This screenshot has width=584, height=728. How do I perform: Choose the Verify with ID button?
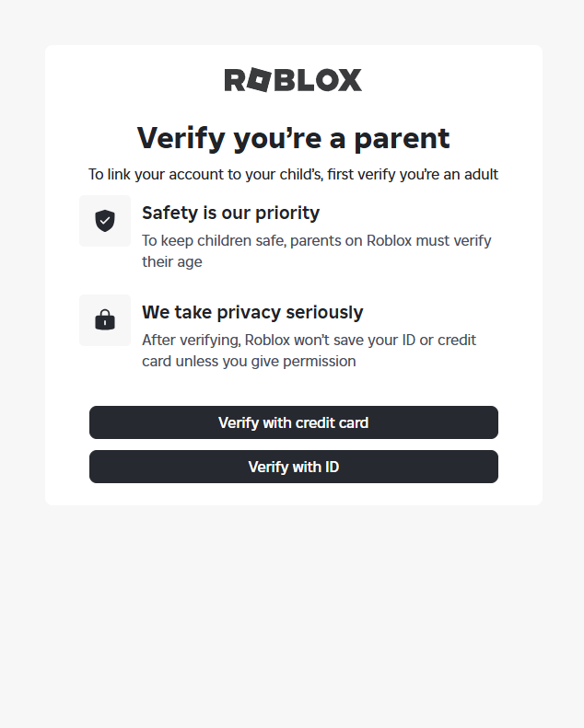pos(293,467)
